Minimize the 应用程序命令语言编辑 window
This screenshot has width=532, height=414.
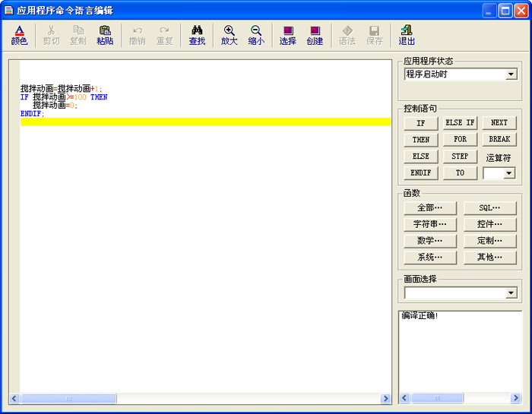[489, 11]
